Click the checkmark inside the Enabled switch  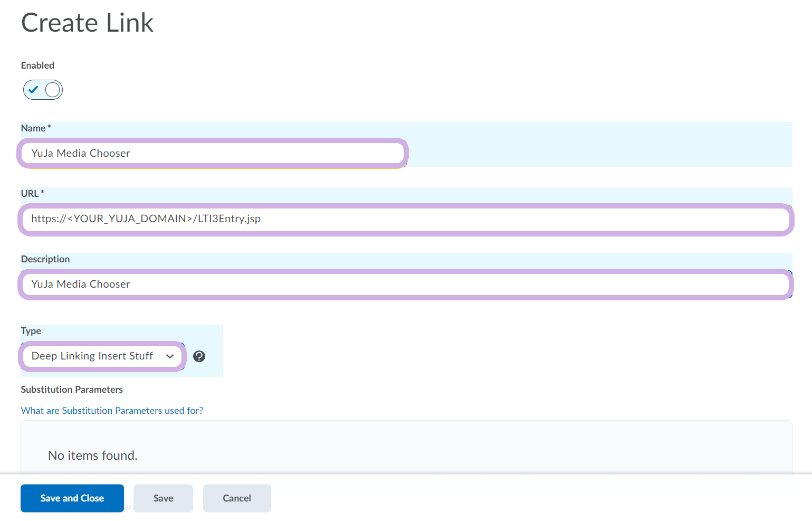(33, 90)
